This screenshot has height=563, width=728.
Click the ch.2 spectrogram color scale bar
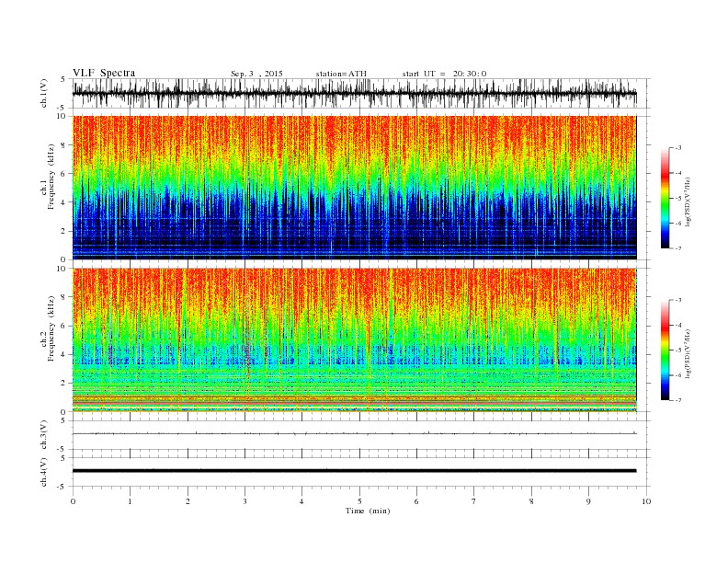click(x=665, y=350)
